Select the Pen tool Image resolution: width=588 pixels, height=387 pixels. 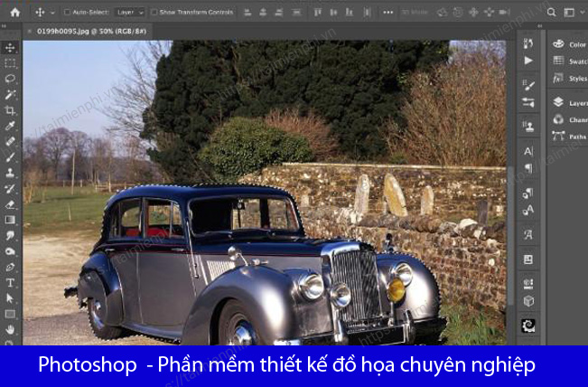10,267
